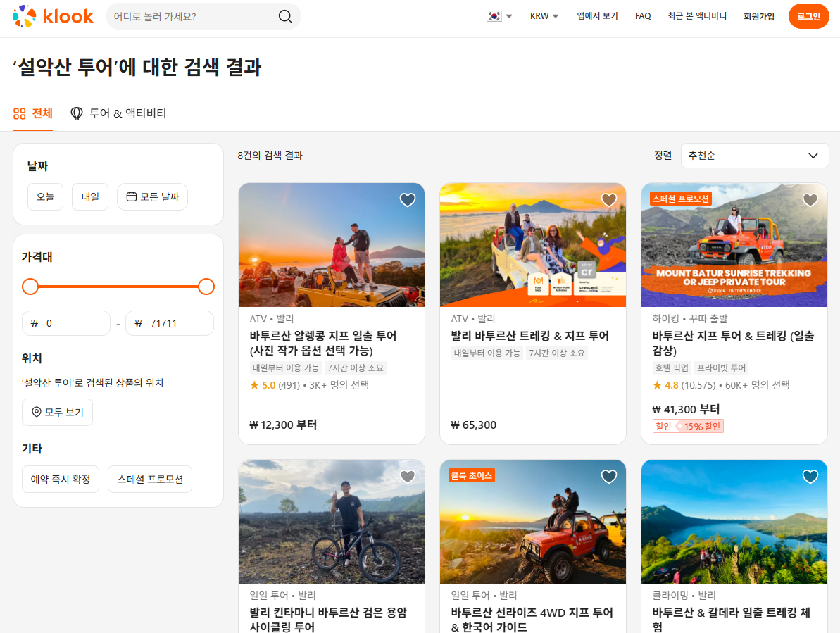
Task: Open the red jeep 4WD tour image
Action: pos(533,522)
